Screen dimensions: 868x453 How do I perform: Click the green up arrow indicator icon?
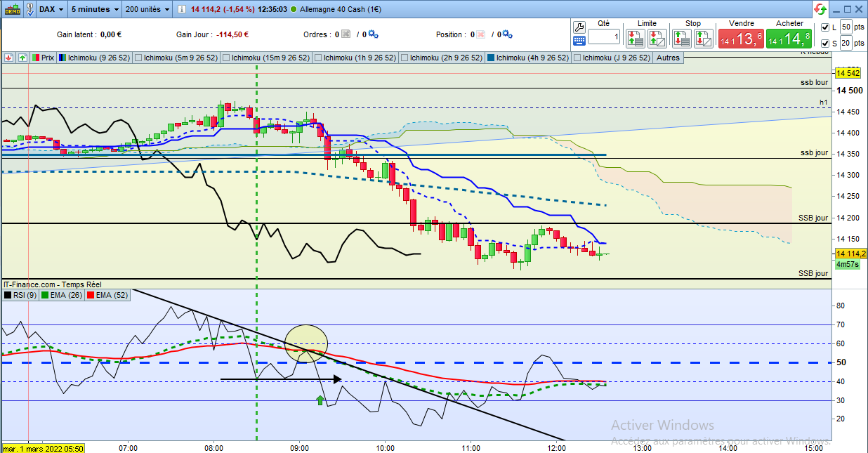tap(22, 58)
